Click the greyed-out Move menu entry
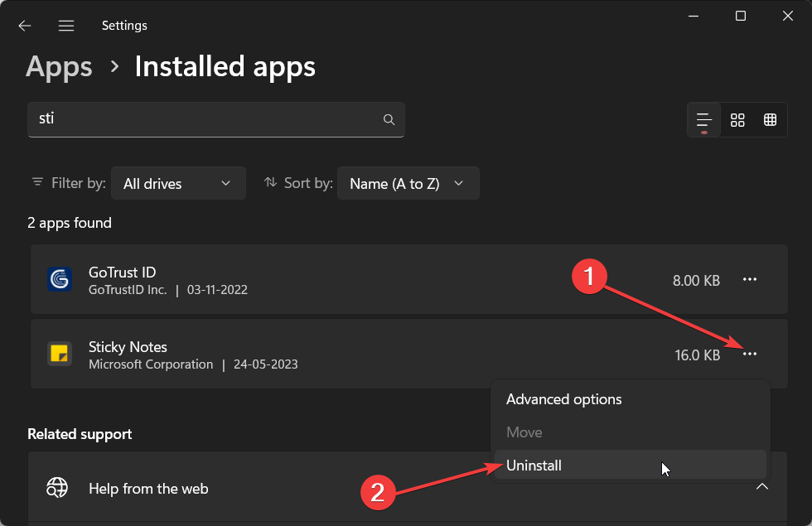 click(631, 432)
